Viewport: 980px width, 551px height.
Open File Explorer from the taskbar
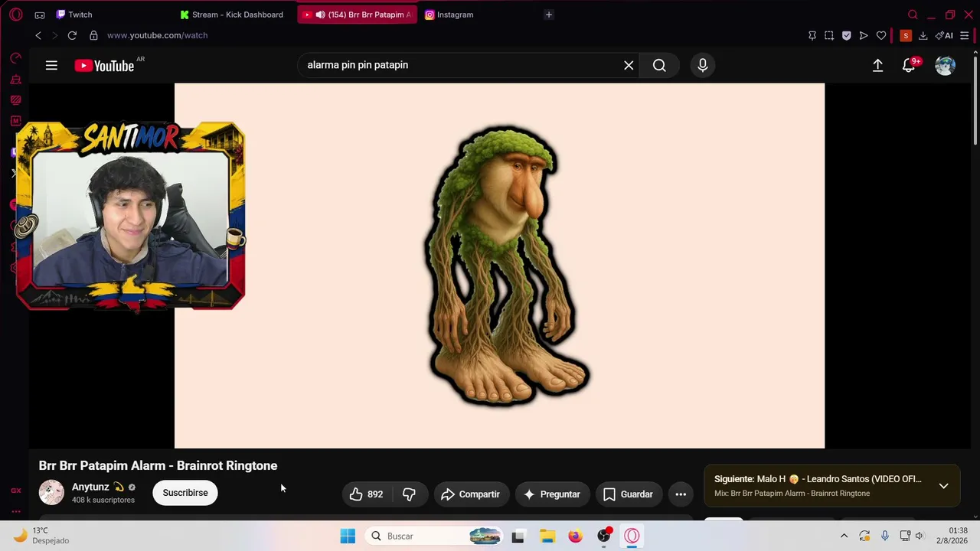(547, 536)
